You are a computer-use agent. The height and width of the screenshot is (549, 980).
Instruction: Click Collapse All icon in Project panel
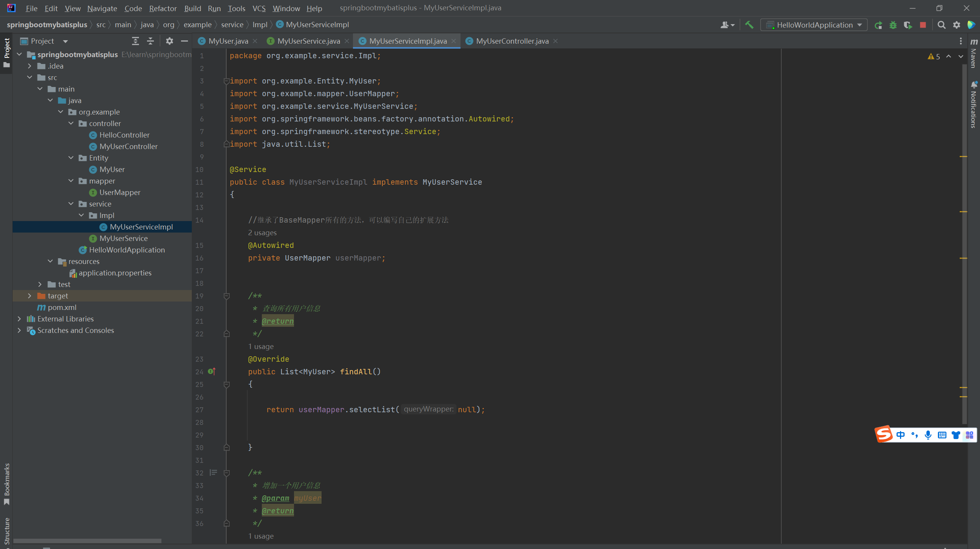150,41
